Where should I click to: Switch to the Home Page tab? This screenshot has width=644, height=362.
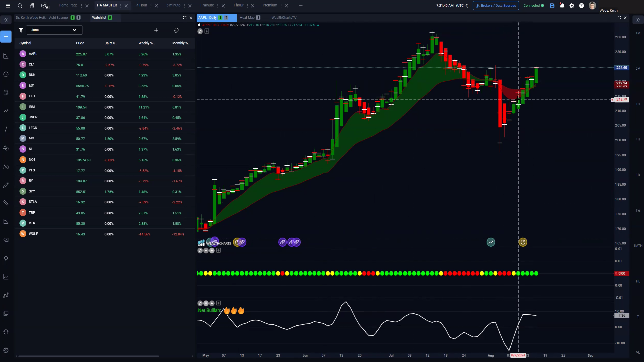(x=68, y=5)
